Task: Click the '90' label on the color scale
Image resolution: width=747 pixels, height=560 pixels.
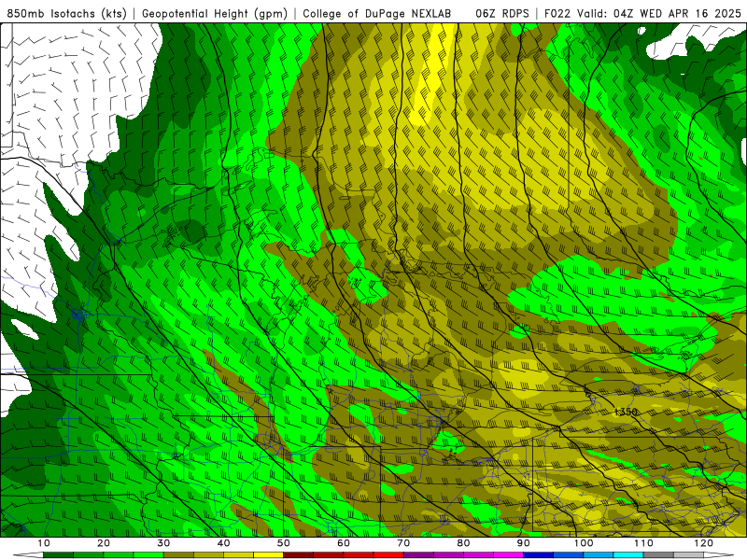Action: point(524,543)
